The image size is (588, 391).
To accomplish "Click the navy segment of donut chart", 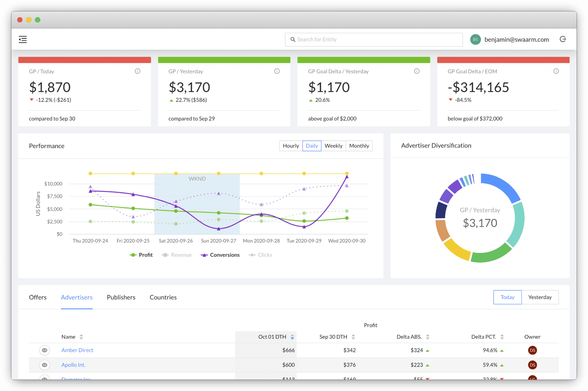I will 441,210.
